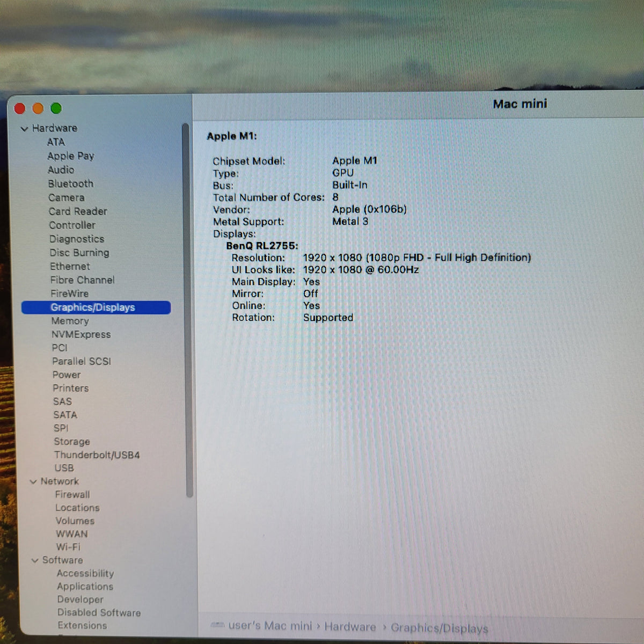Viewport: 644px width, 644px height.
Task: Open the Ethernet hardware entry
Action: 70,266
